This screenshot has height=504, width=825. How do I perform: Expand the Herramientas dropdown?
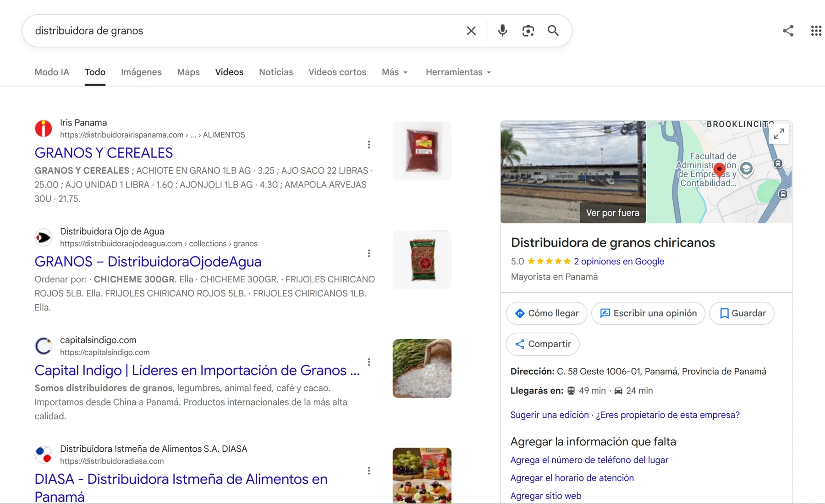[x=458, y=72]
